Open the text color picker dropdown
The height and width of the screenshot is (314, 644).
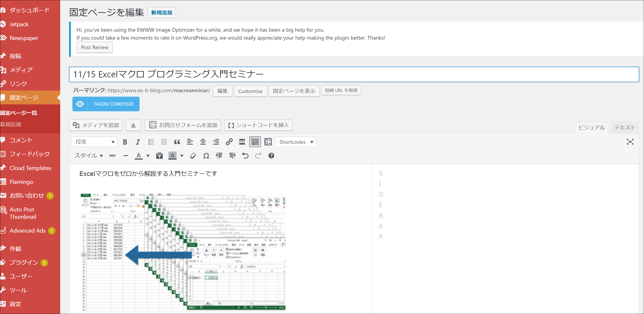click(148, 156)
